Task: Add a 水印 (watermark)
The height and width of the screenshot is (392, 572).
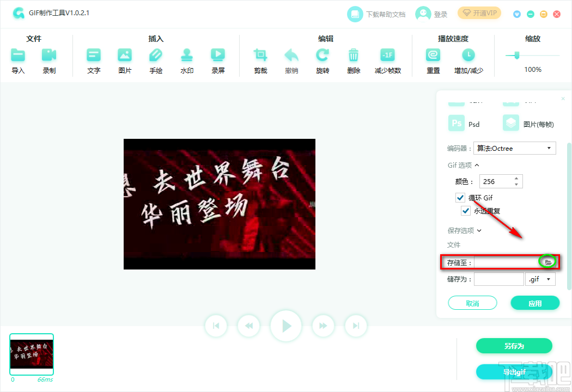Action: (x=187, y=56)
